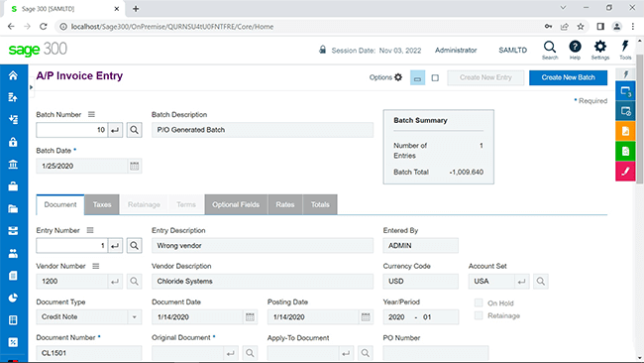Open the Tools lightning icon in header

(625, 51)
